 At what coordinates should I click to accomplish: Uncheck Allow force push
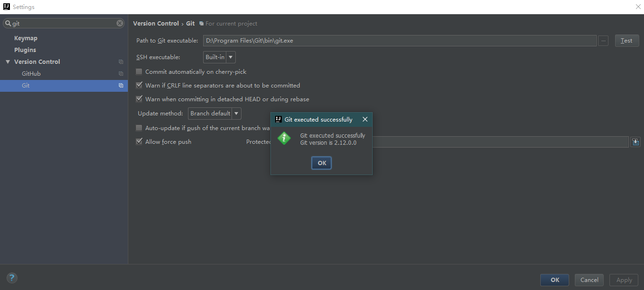(139, 142)
